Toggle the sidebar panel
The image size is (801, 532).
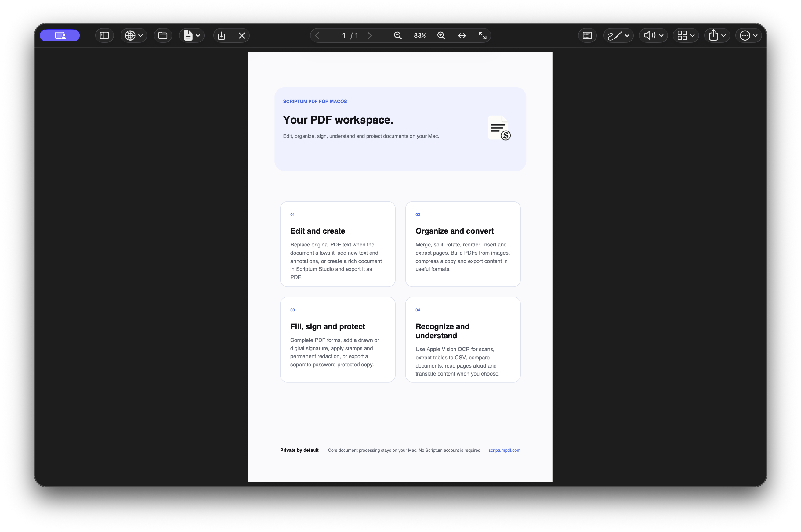(104, 35)
